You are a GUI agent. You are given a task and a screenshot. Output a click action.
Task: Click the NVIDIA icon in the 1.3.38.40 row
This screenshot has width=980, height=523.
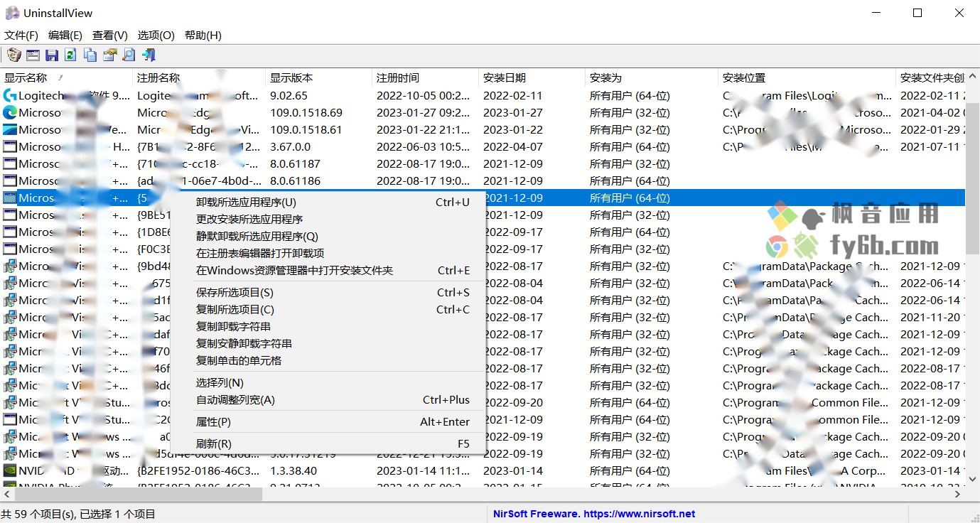(10, 470)
